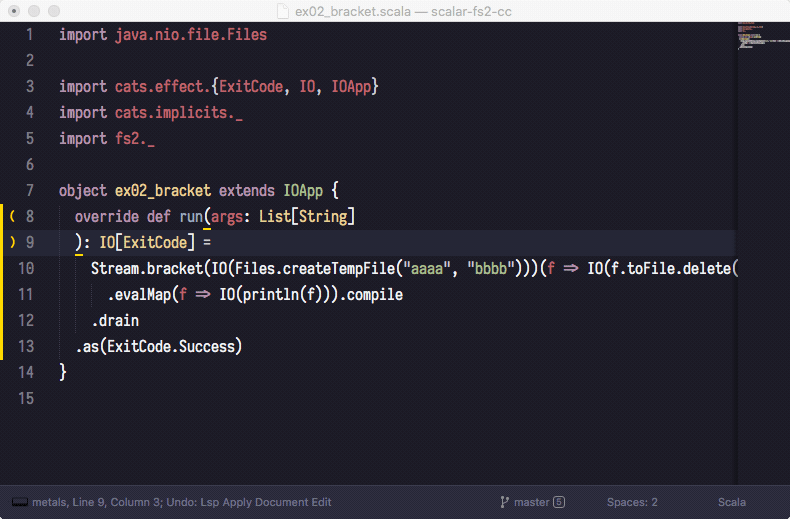Viewport: 790px width, 519px height.
Task: Click the minimap code overview
Action: (763, 35)
